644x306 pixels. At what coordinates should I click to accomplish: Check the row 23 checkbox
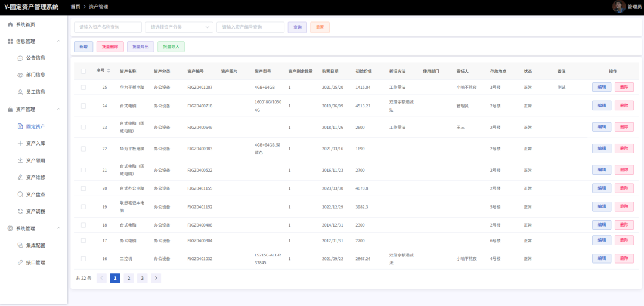[83, 127]
